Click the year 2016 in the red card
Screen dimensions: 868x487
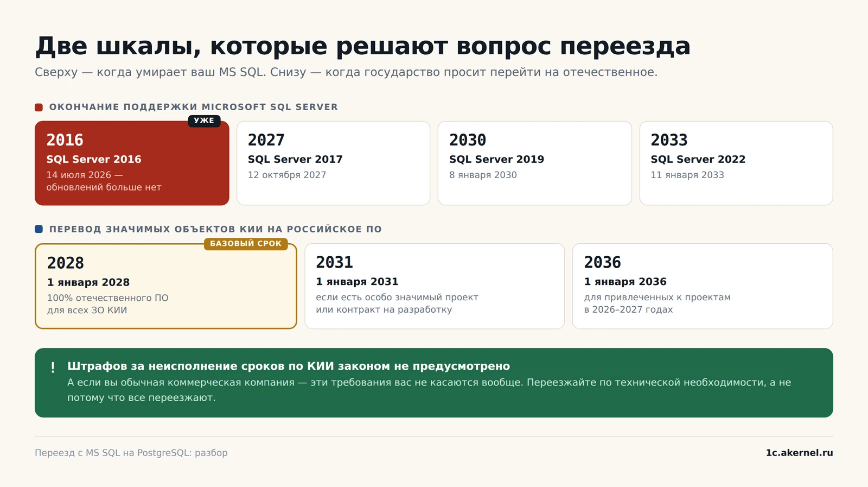pyautogui.click(x=65, y=140)
